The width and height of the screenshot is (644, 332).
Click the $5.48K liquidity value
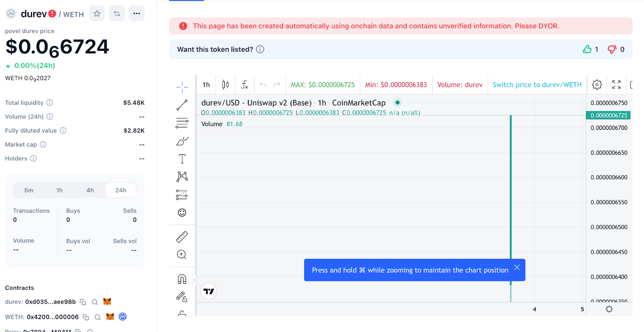pyautogui.click(x=134, y=103)
